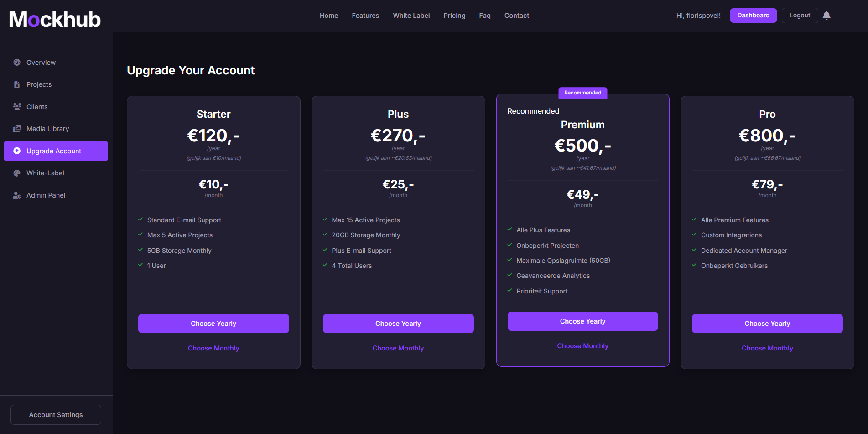Open the Dashboard

click(x=753, y=15)
